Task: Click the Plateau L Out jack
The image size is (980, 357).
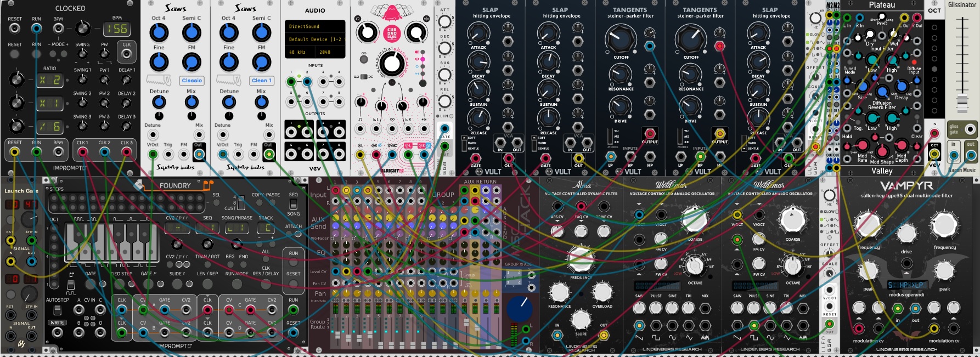Action: pyautogui.click(x=905, y=17)
